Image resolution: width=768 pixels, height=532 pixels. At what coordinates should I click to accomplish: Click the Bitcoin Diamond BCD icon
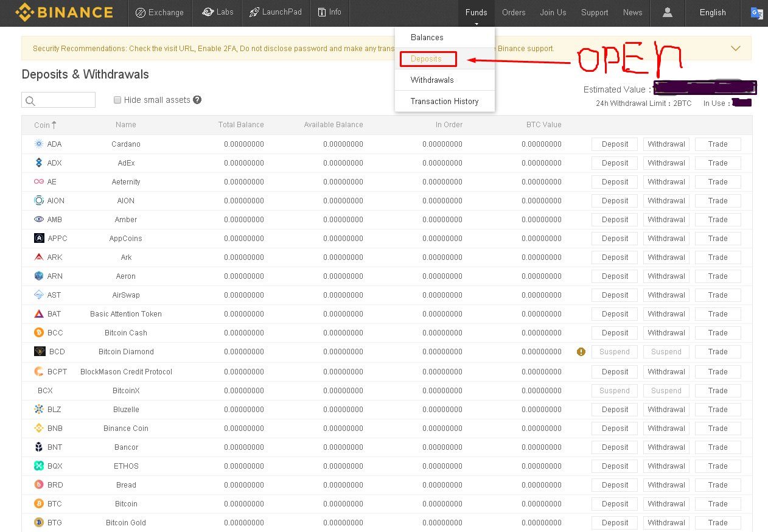(40, 352)
